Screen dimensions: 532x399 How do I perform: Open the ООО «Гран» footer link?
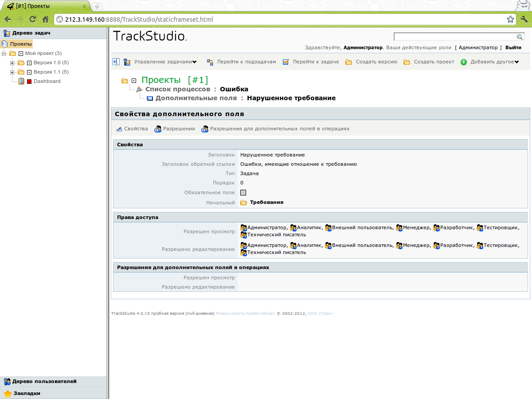(320, 313)
